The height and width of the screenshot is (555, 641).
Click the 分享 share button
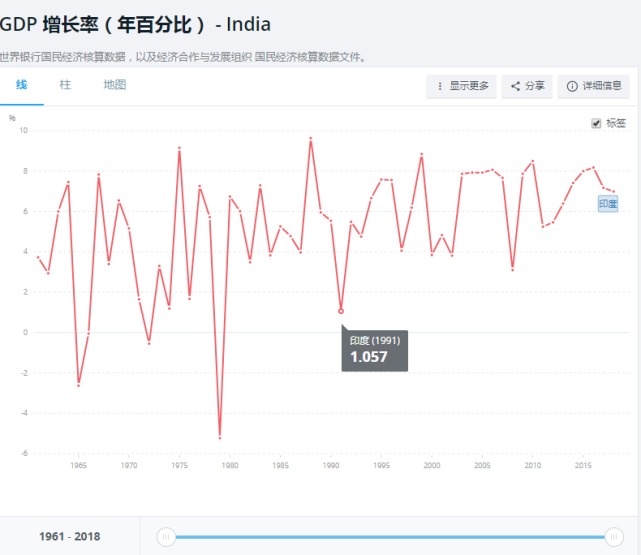click(527, 86)
